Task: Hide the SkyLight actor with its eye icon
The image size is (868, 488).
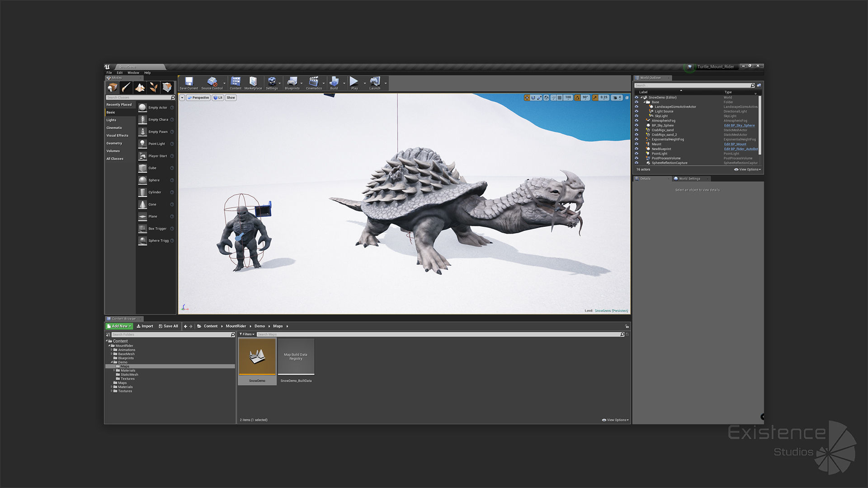Action: click(637, 116)
